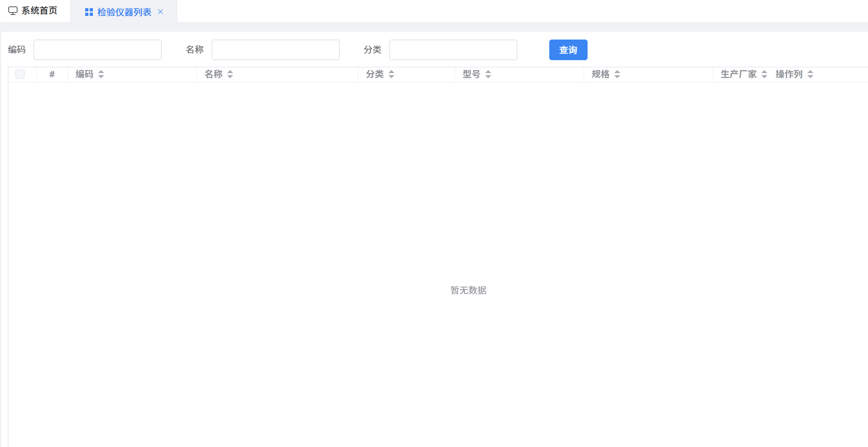This screenshot has height=447, width=868.
Task: Click sort arrows next to 操作列
Action: coord(810,74)
